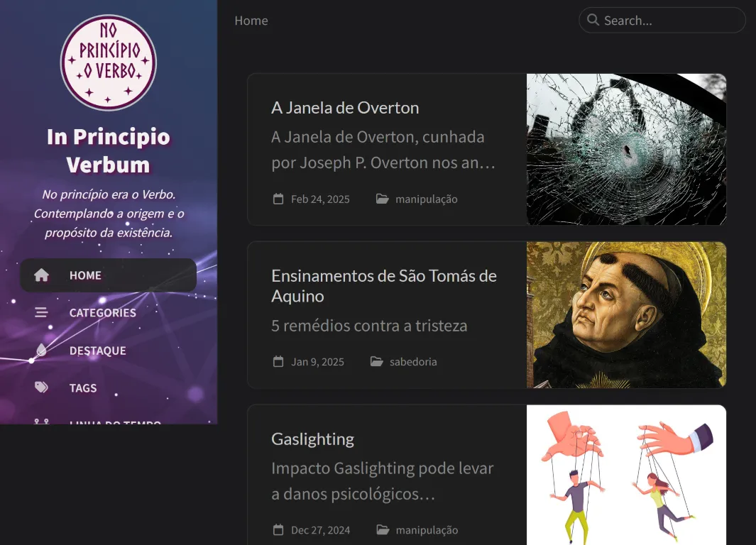This screenshot has width=756, height=545.
Task: Open the post A Janela de Overton
Action: (345, 108)
